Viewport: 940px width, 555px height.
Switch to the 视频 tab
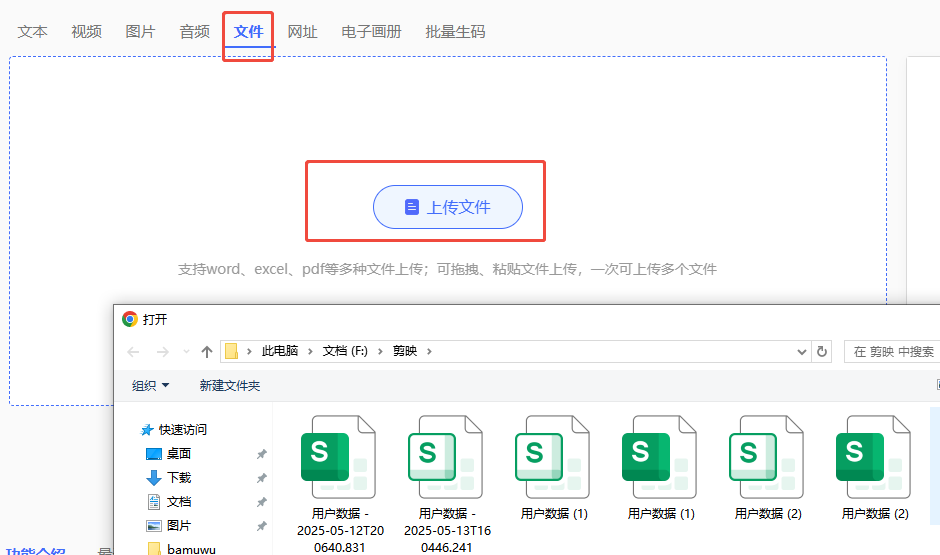86,32
